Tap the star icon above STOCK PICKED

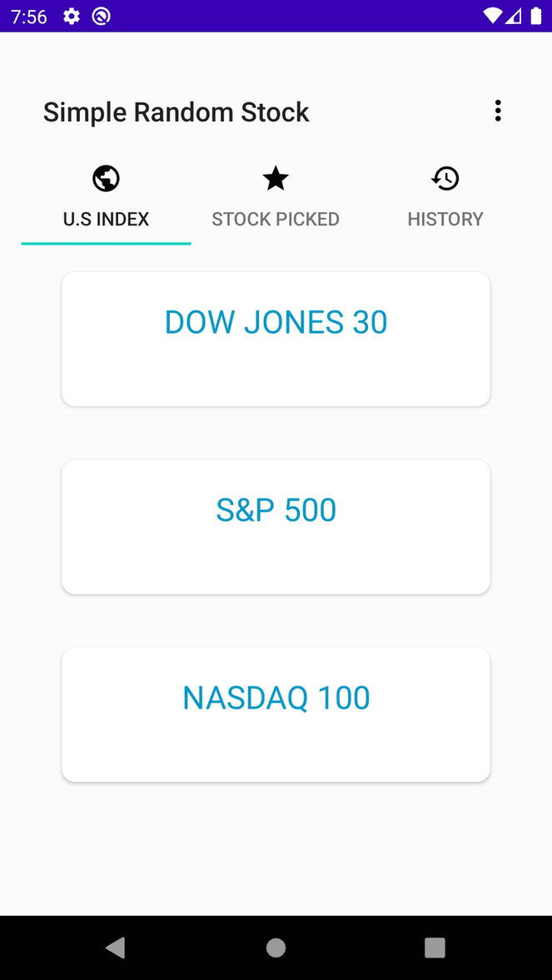coord(276,178)
